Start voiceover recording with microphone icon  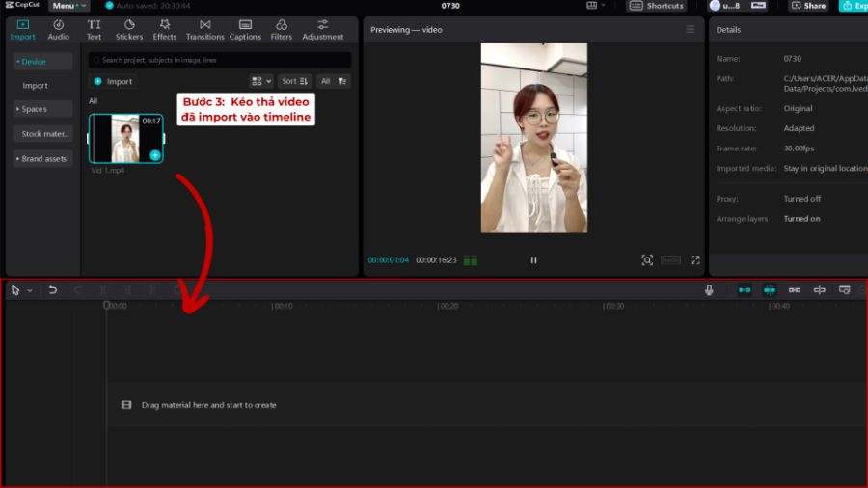(x=709, y=290)
